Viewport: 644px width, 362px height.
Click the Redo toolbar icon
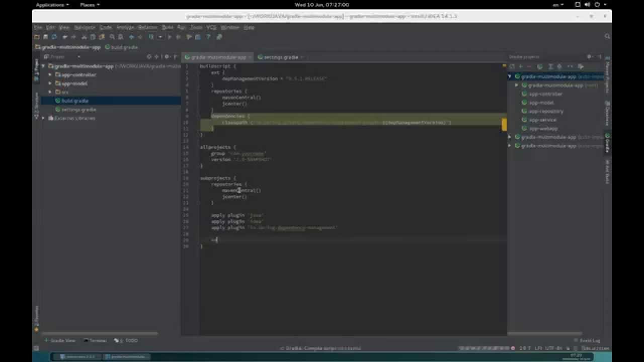click(73, 37)
